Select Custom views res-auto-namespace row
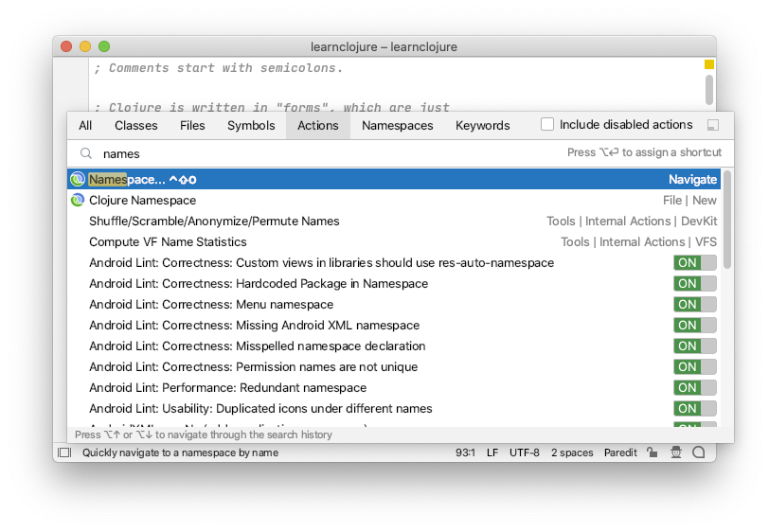The image size is (769, 532). (394, 263)
